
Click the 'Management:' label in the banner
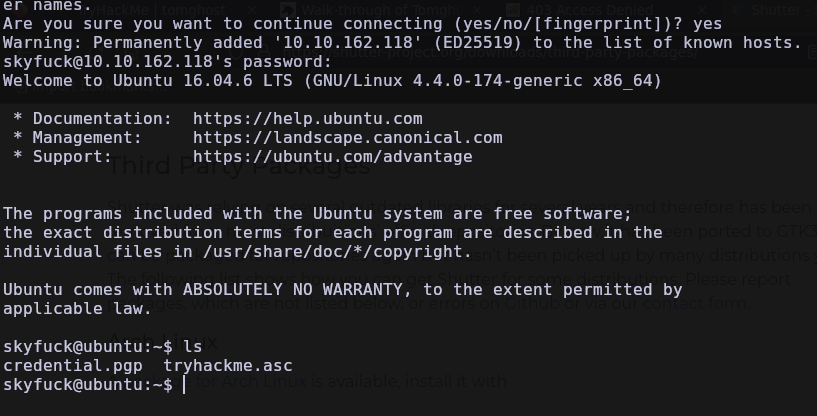[87, 138]
